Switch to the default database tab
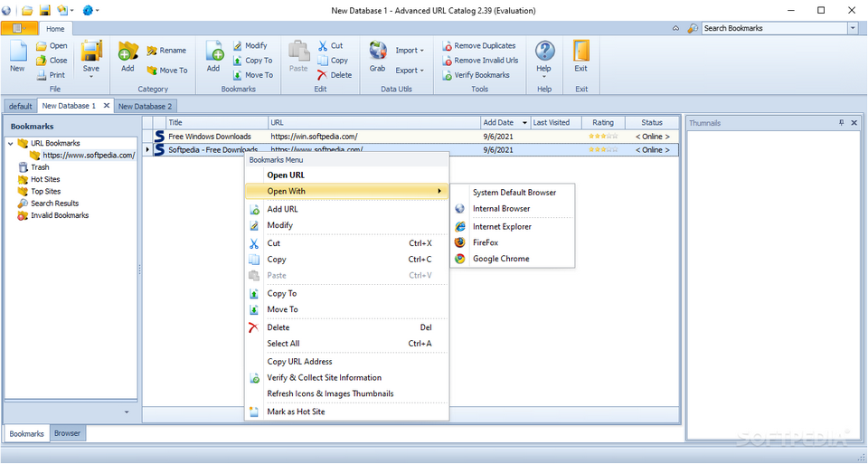The width and height of the screenshot is (868, 464). click(x=21, y=107)
